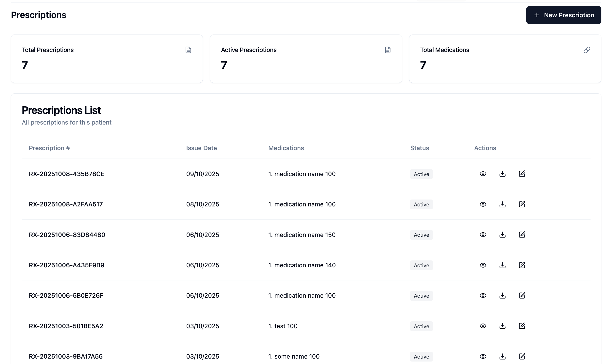Screen dimensions: 612x364
Task: Select prescription number RX-20251006-5B0E726F
Action: coord(66,295)
